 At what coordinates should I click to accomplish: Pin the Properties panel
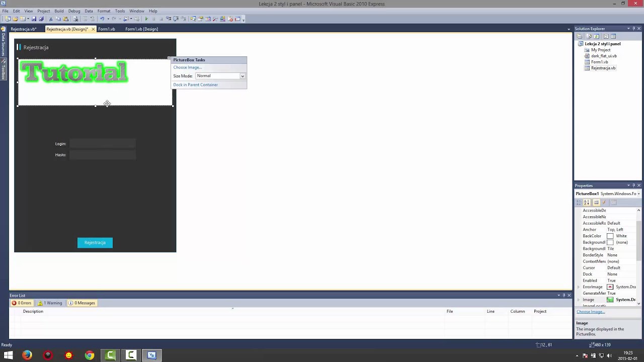(x=633, y=186)
